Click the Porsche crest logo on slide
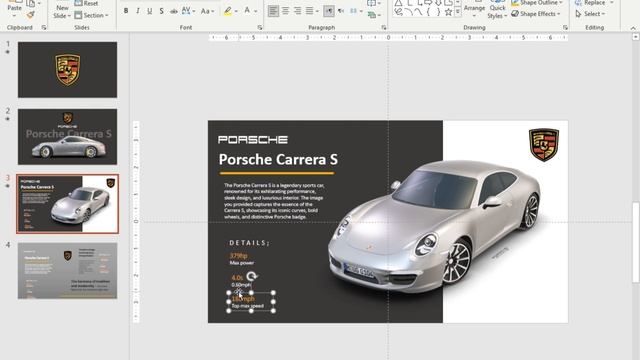 [544, 144]
